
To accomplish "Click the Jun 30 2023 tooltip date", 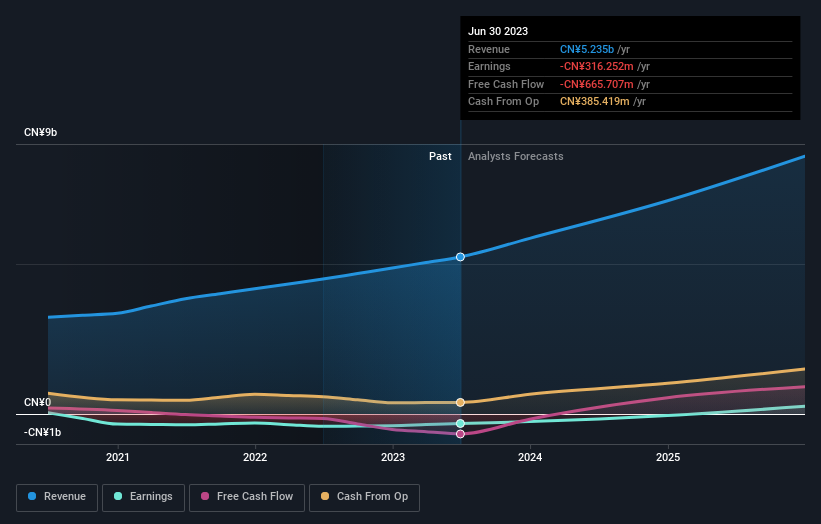I will click(498, 31).
